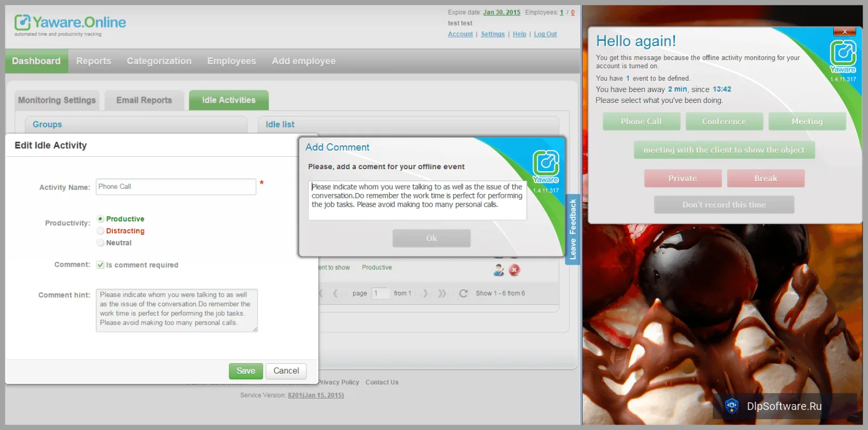Choose Break activity button
The width and height of the screenshot is (868, 430).
tap(765, 178)
